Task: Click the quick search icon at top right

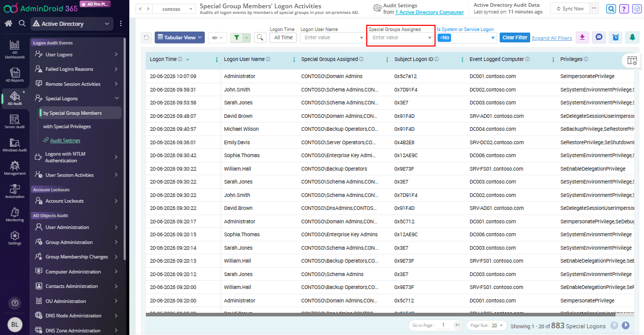Action: 611,8
